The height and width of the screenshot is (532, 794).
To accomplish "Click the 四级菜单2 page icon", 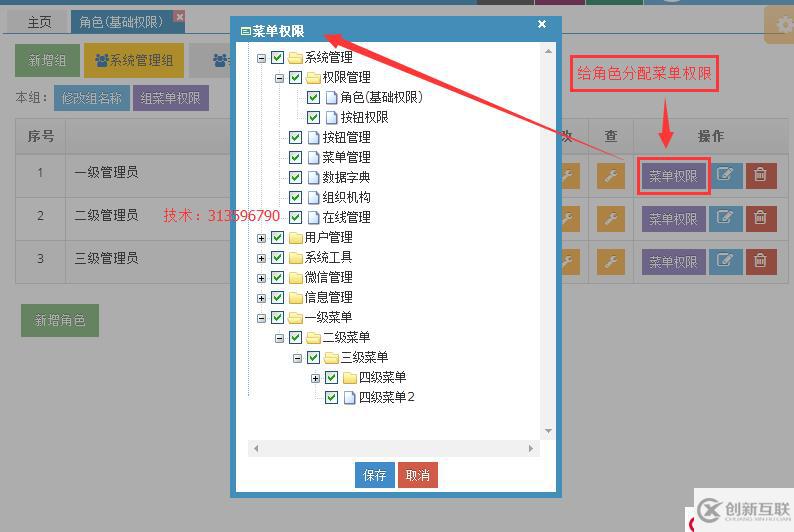I will (349, 398).
